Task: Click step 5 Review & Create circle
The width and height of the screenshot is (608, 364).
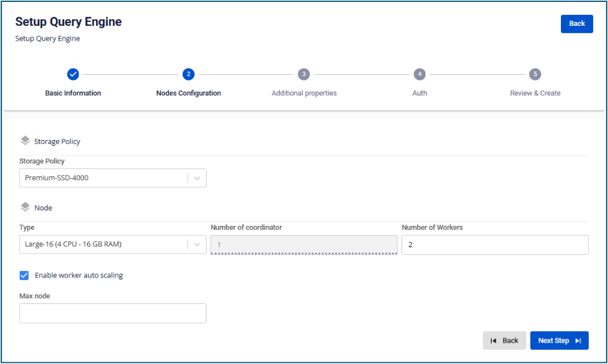Action: pyautogui.click(x=535, y=74)
